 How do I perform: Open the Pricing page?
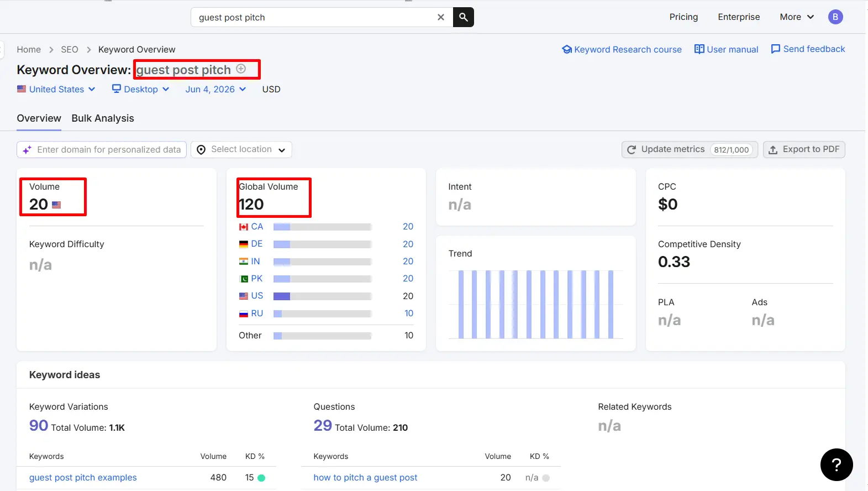tap(683, 17)
